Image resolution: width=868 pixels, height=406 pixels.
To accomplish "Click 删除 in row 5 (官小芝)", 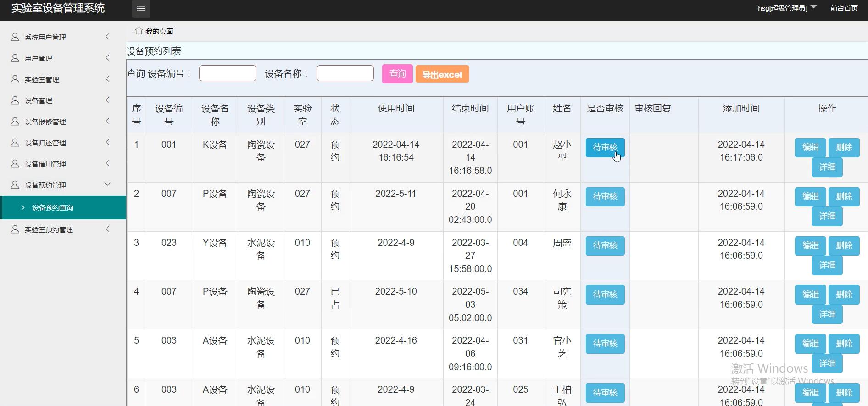I will [x=844, y=344].
